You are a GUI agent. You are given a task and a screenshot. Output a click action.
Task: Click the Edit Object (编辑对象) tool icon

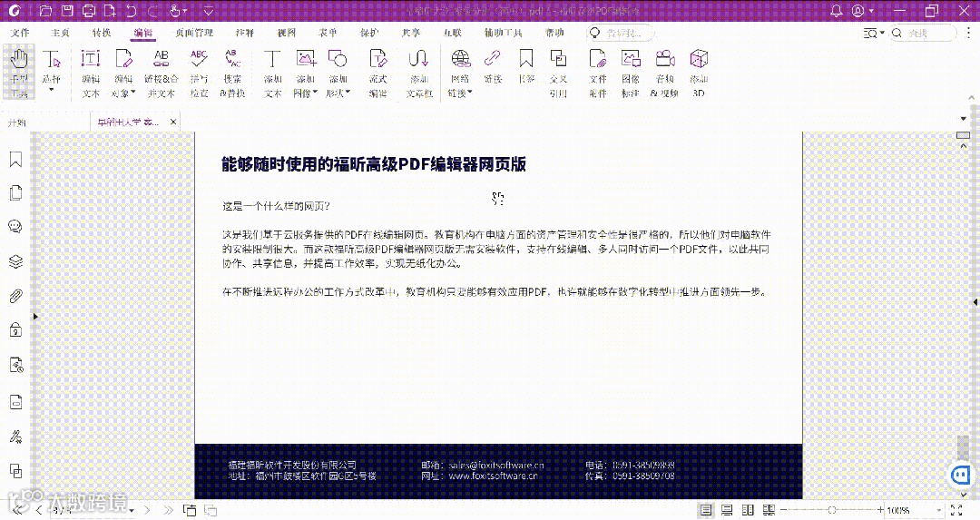[x=123, y=59]
